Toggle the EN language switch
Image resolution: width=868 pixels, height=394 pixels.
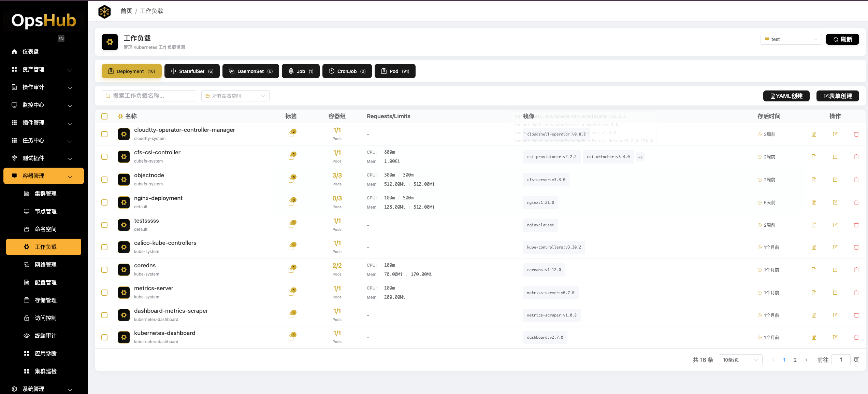61,39
